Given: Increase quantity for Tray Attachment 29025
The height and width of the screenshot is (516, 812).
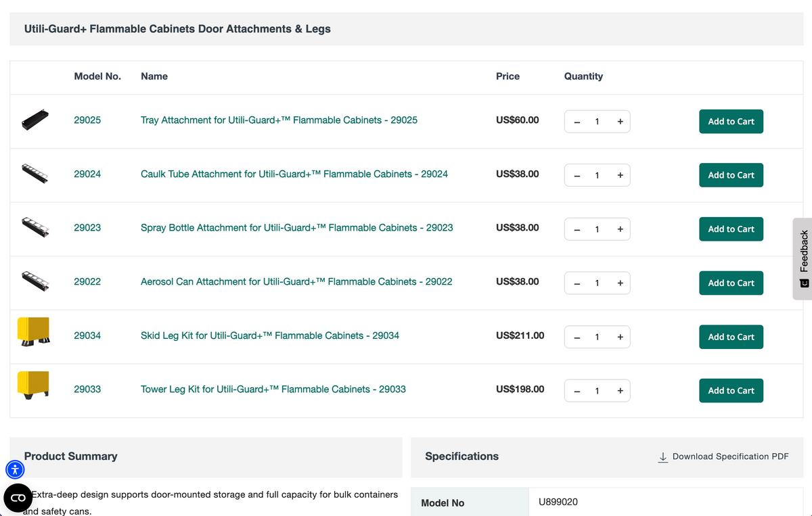Looking at the screenshot, I should [x=620, y=122].
